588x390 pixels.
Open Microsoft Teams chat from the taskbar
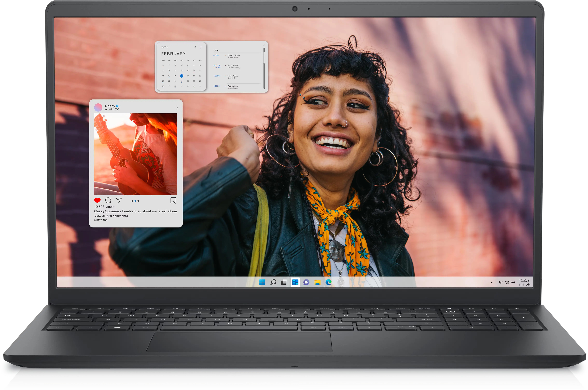coord(306,282)
